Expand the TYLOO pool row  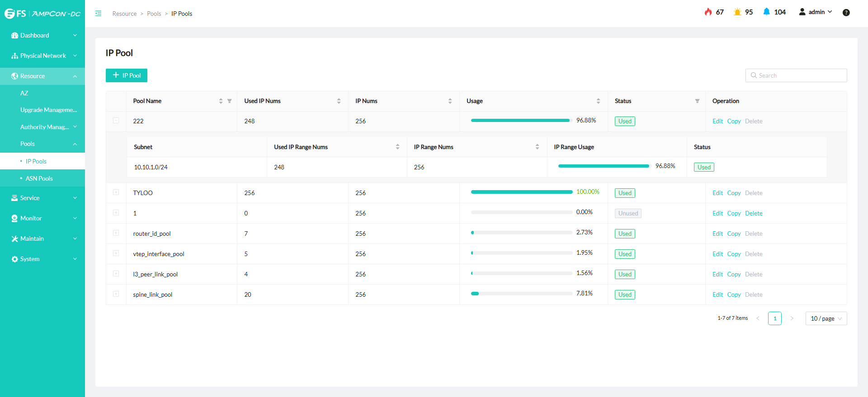[x=116, y=192]
